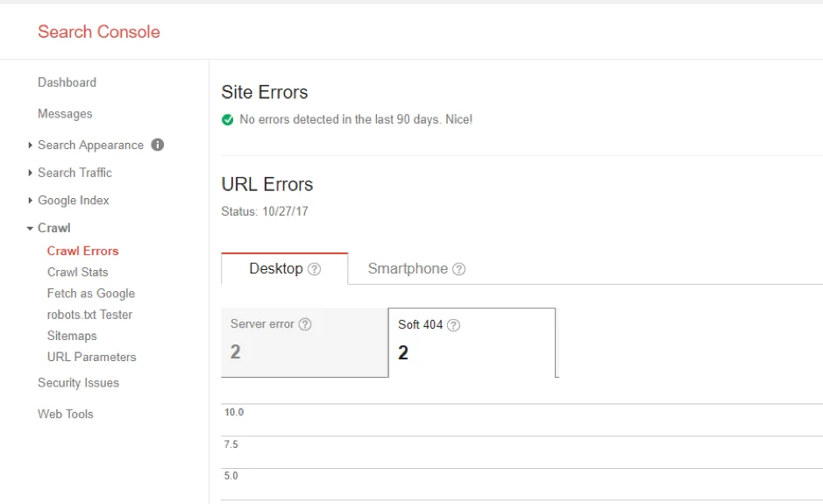
Task: Open Security Issues in the sidebar
Action: pos(78,383)
